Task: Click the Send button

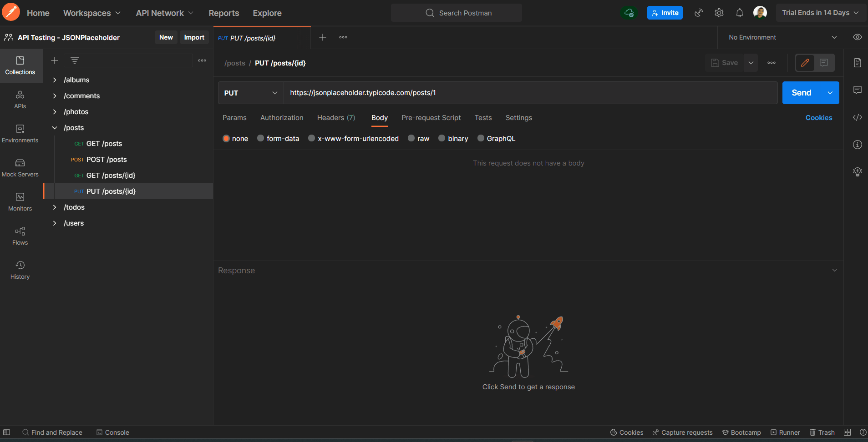Action: pyautogui.click(x=802, y=93)
